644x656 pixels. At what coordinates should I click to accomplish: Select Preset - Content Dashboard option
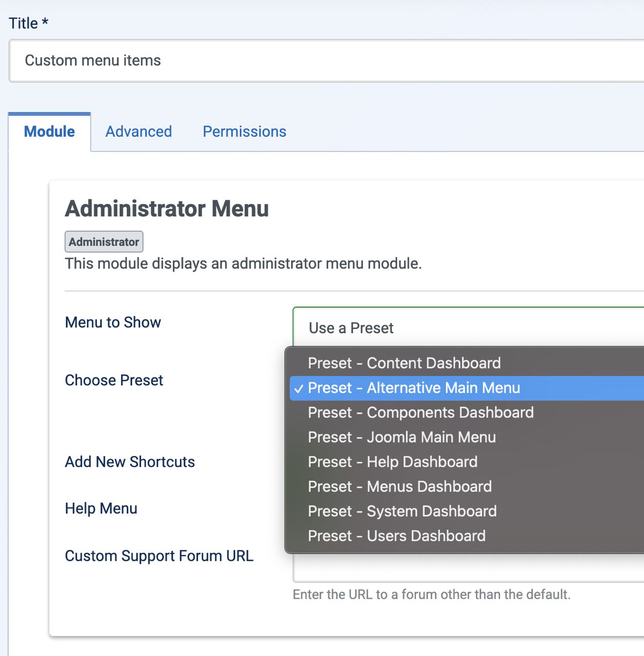[x=404, y=363]
